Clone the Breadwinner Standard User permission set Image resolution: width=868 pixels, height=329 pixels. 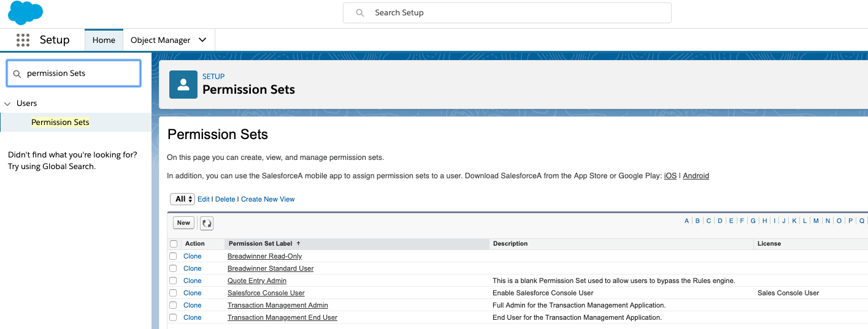[193, 268]
